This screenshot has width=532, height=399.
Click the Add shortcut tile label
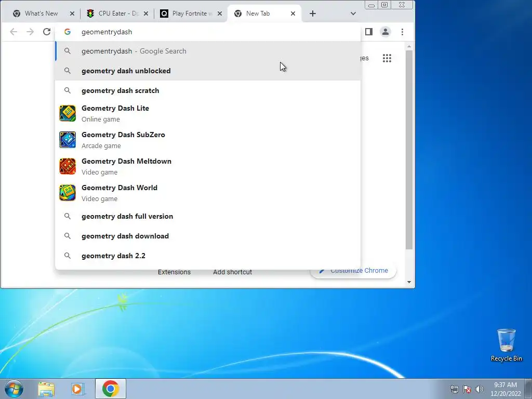coord(232,272)
